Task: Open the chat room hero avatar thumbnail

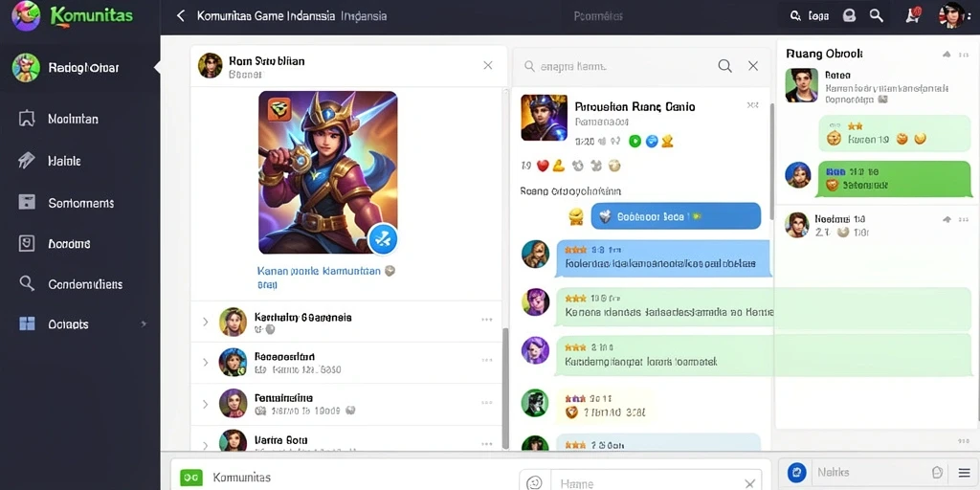Action: click(x=544, y=118)
